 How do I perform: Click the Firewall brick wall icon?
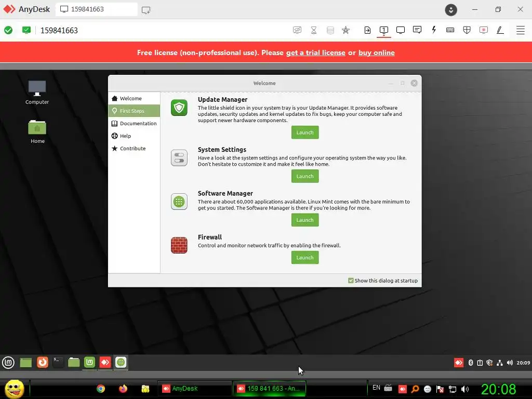click(x=179, y=245)
